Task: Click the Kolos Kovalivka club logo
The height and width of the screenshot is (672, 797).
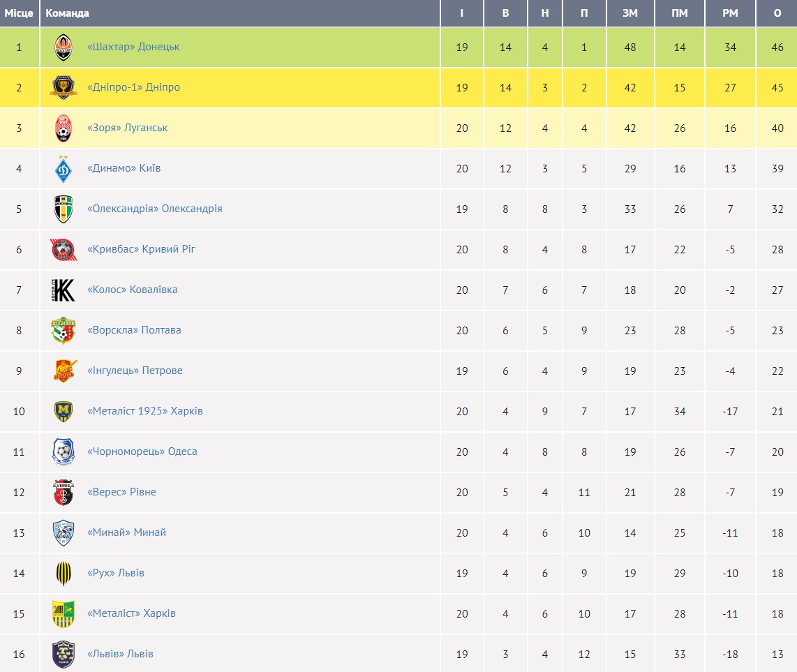Action: (64, 290)
